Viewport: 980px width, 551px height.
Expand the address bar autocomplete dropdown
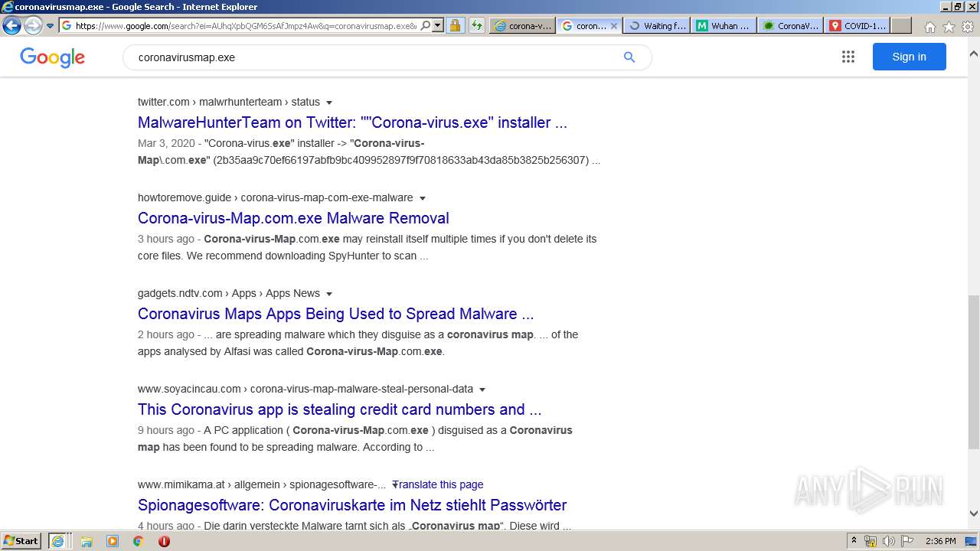point(438,25)
